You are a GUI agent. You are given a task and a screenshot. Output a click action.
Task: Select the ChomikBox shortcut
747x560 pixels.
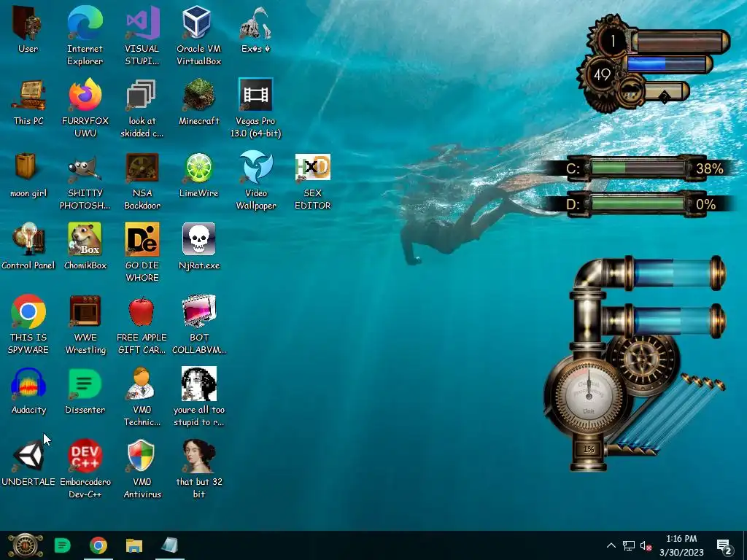[85, 246]
